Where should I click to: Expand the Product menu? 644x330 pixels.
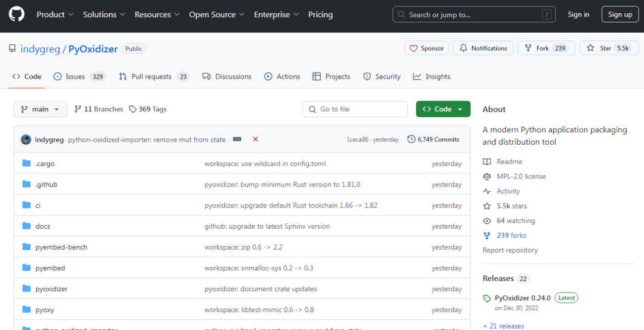click(55, 14)
